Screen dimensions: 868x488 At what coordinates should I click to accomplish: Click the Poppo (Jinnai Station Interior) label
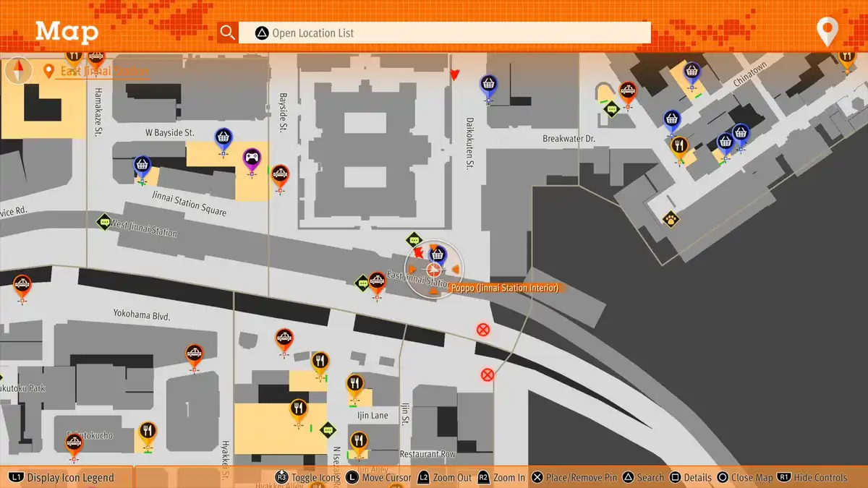click(x=504, y=288)
